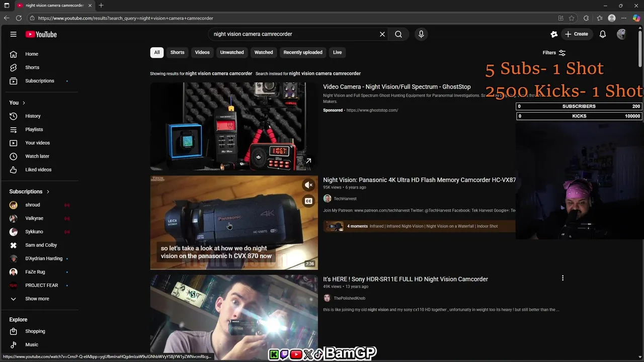
Task: Open Sony video three-dot menu
Action: coord(562,278)
